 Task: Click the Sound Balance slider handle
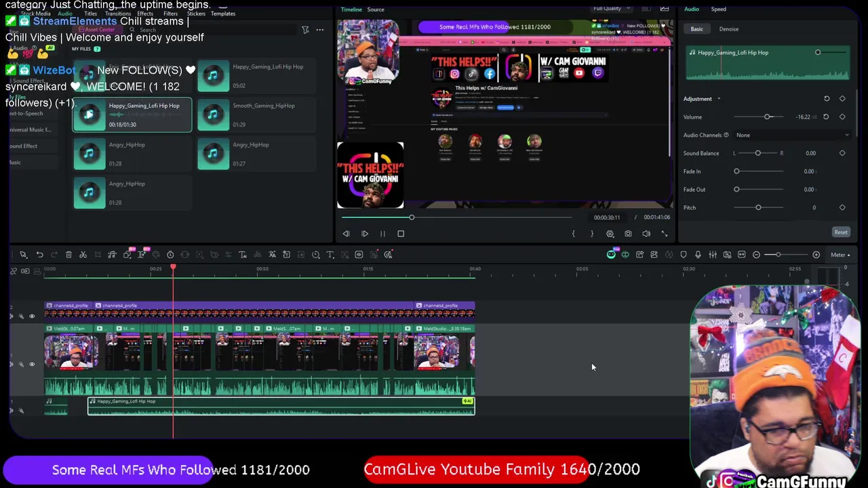tap(758, 153)
